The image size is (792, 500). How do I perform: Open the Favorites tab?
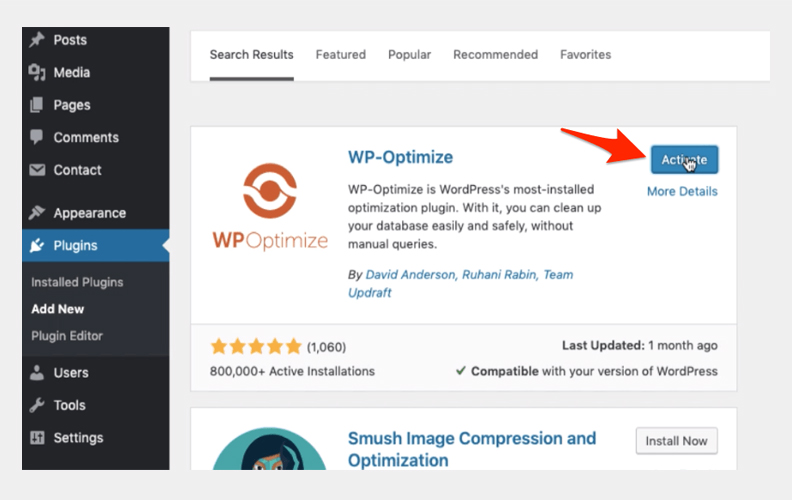pyautogui.click(x=585, y=55)
